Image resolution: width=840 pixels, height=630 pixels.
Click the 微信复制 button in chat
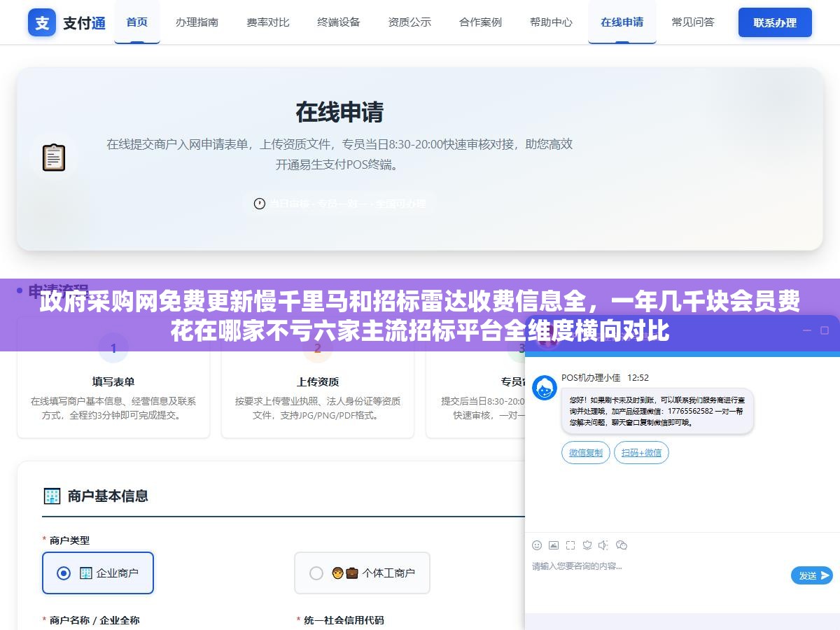pos(586,452)
